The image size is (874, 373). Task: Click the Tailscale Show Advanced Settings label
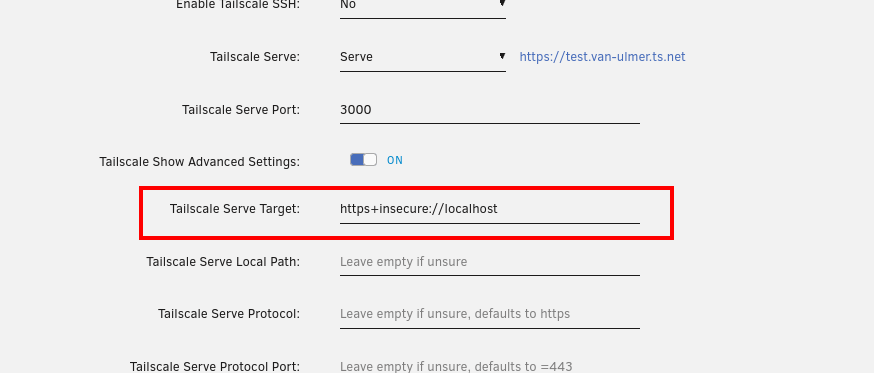(200, 162)
